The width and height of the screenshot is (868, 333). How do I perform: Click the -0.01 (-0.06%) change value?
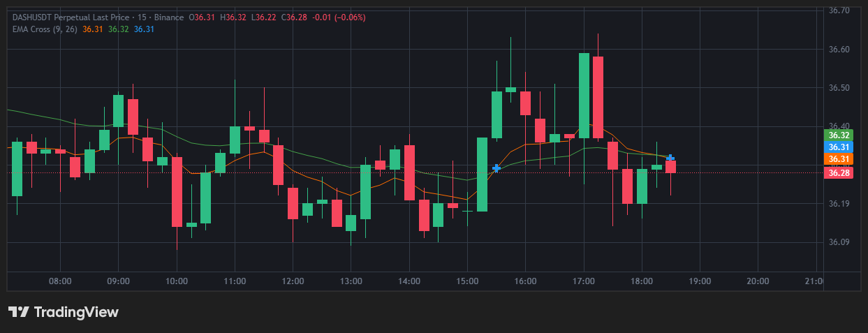339,17
